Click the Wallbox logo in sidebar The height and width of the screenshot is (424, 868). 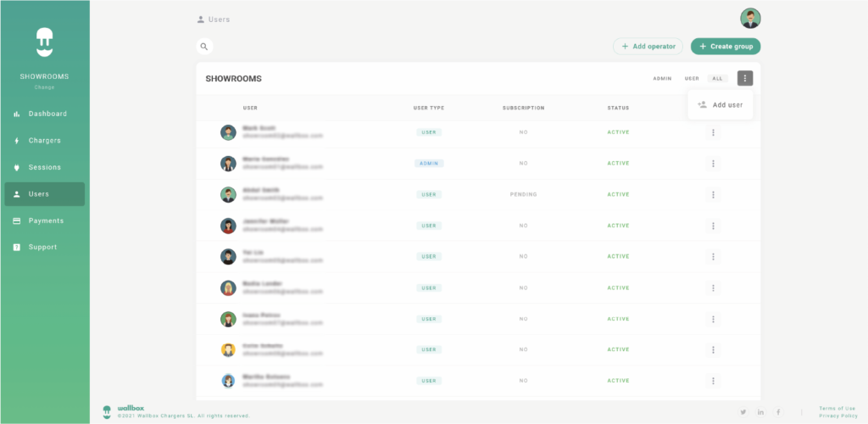[x=44, y=41]
